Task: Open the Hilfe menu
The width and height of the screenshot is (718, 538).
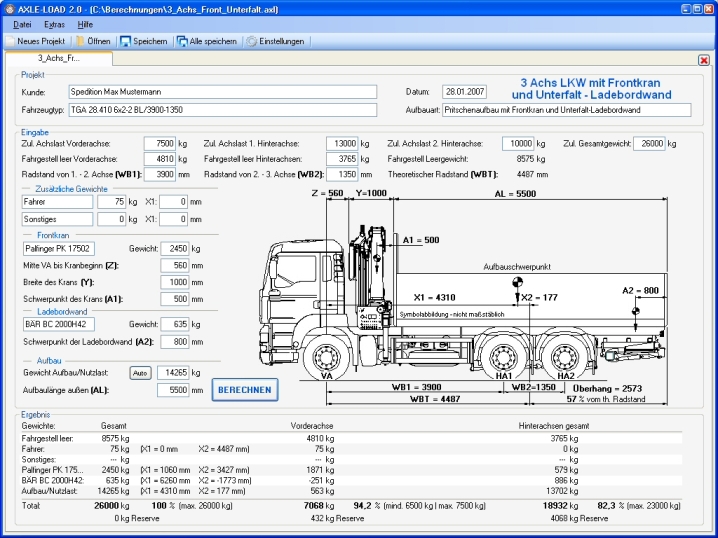Action: pyautogui.click(x=86, y=23)
